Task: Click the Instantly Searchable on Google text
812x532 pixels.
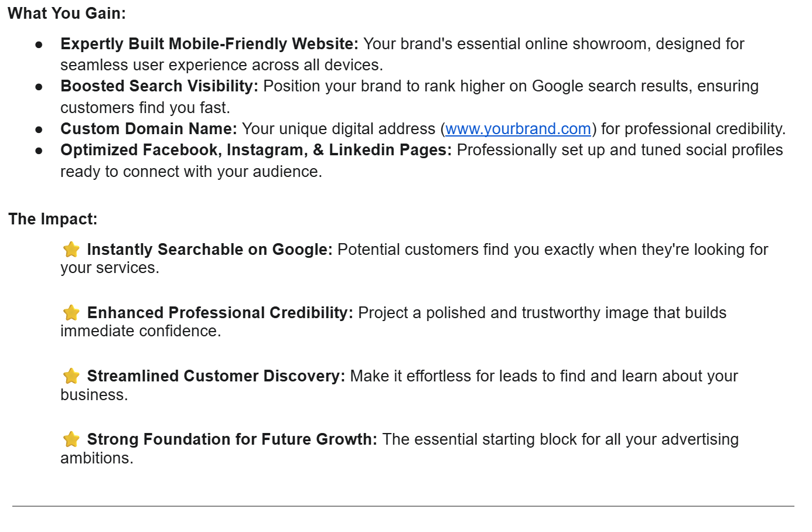Action: [210, 250]
